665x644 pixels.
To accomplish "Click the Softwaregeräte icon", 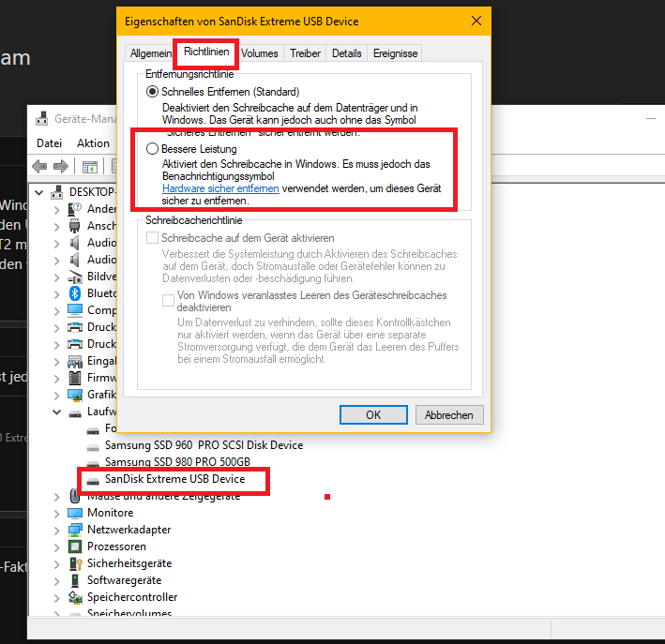I will [75, 580].
